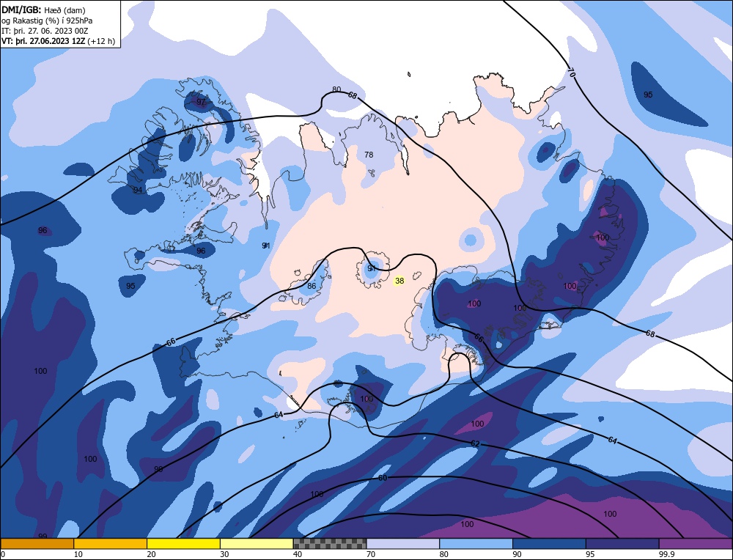Click the medium blue 90–95 legend swatch

pos(549,544)
